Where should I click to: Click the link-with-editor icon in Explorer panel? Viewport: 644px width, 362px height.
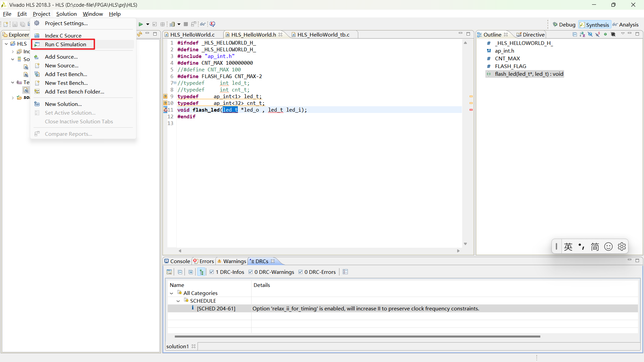tap(140, 34)
